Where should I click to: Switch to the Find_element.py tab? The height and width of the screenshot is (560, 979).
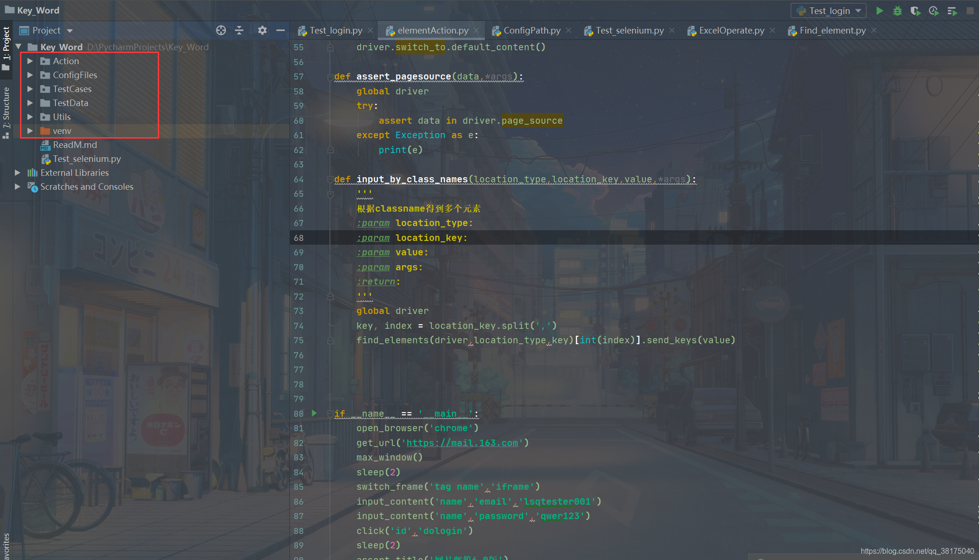(832, 30)
